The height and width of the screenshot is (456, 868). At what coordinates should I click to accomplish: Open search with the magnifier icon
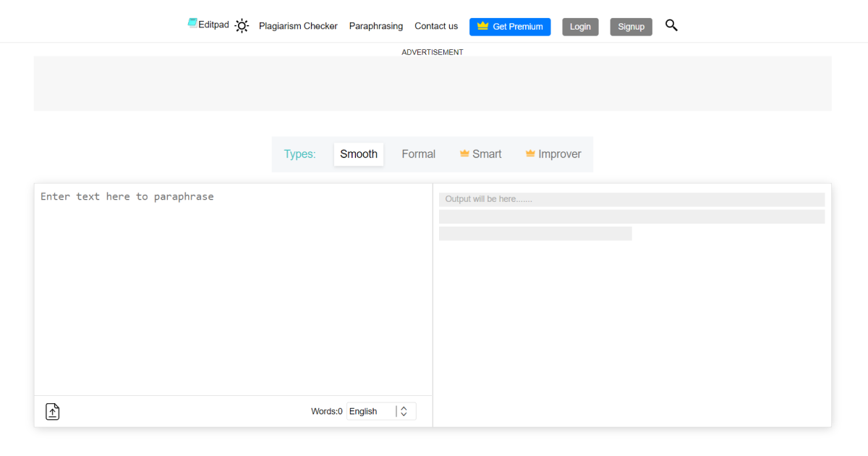click(671, 25)
